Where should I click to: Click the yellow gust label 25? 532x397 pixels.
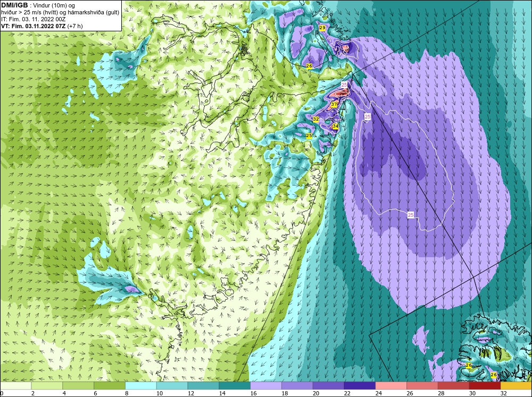click(309, 136)
